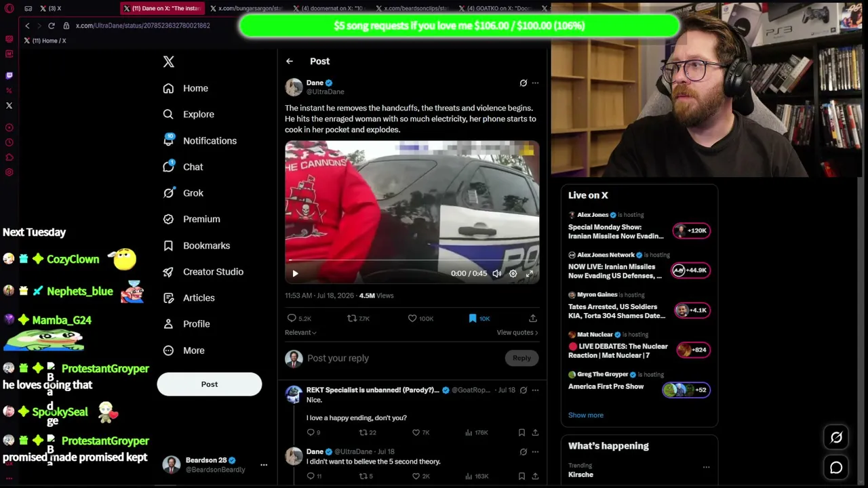Viewport: 868px width, 488px height.
Task: Open more options on Dane's reply
Action: pyautogui.click(x=535, y=451)
